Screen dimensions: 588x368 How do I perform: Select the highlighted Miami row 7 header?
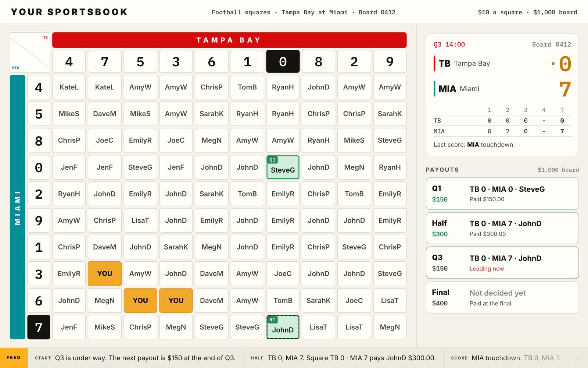click(39, 327)
